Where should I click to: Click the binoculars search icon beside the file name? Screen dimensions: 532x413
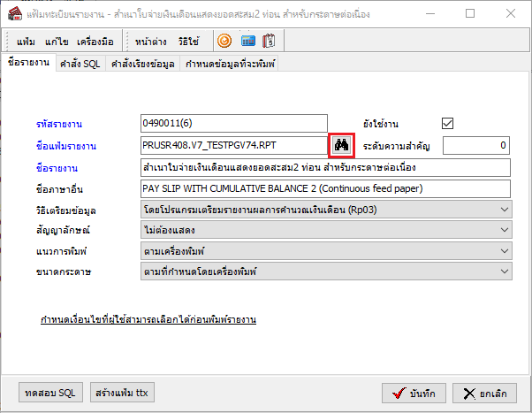point(341,145)
